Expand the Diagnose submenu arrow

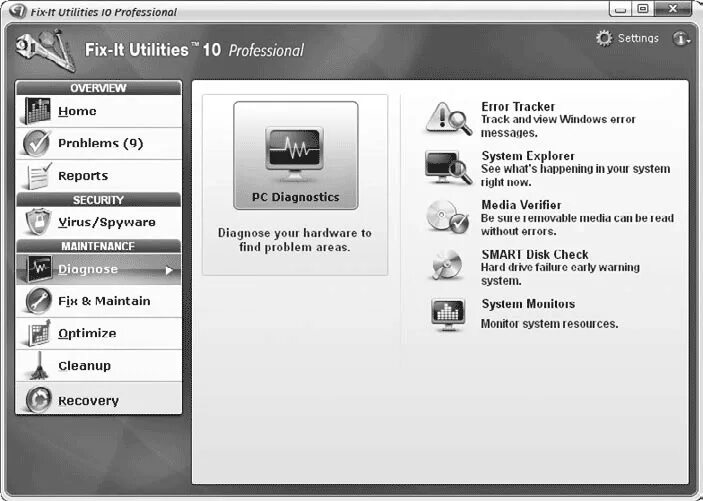click(x=169, y=270)
